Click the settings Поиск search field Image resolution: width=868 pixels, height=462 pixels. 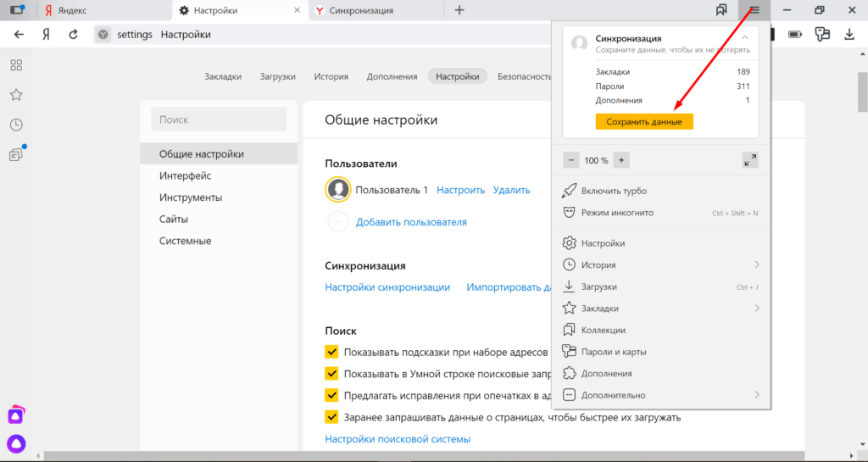pos(219,120)
